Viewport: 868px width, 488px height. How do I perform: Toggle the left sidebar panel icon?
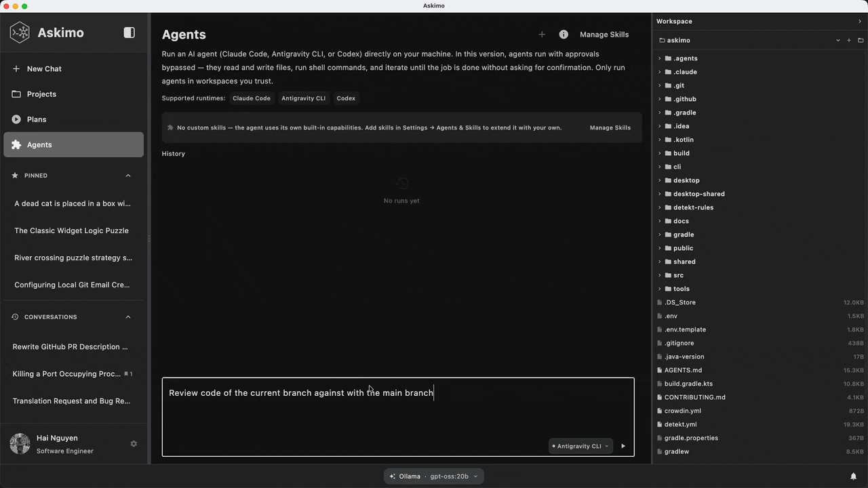(x=130, y=33)
